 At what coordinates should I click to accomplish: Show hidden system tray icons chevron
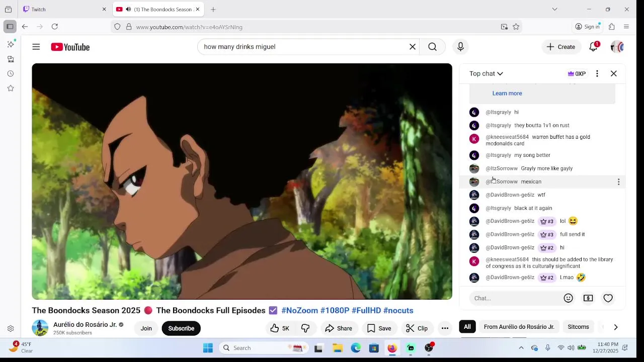click(521, 348)
